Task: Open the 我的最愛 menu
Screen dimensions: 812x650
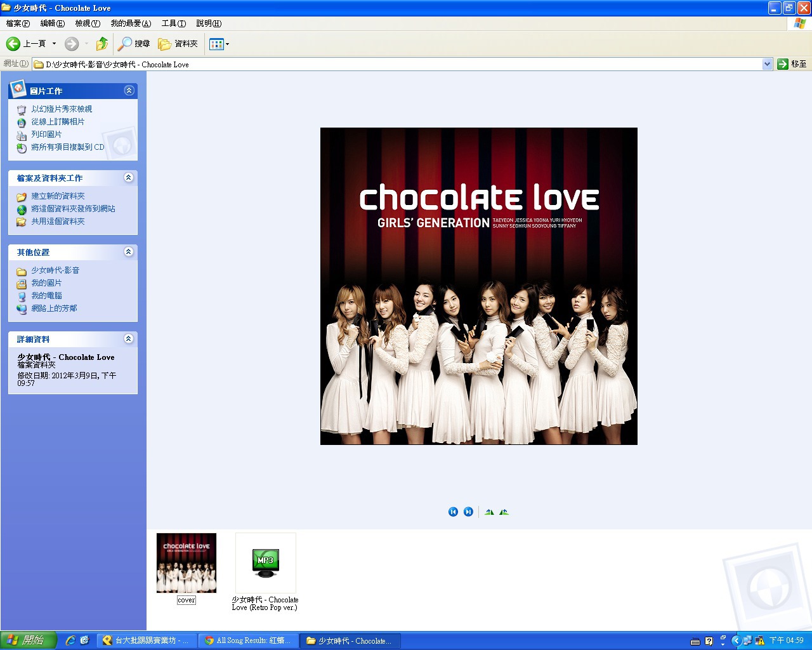Action: [131, 23]
